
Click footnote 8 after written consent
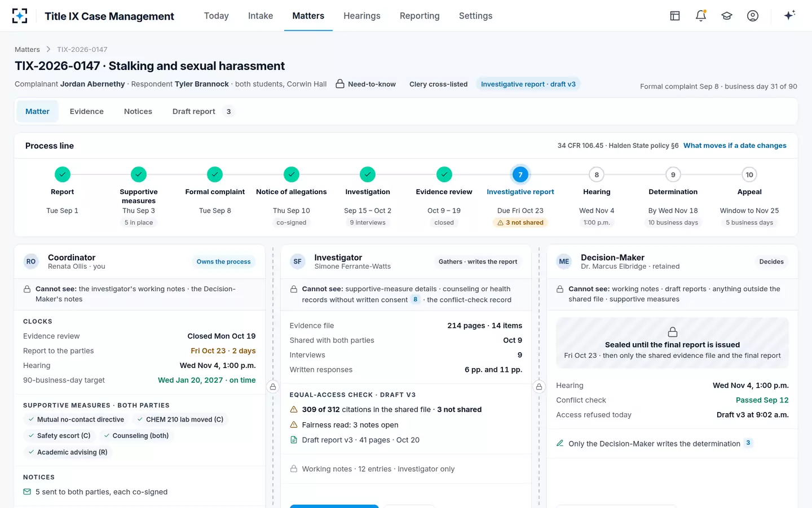416,300
